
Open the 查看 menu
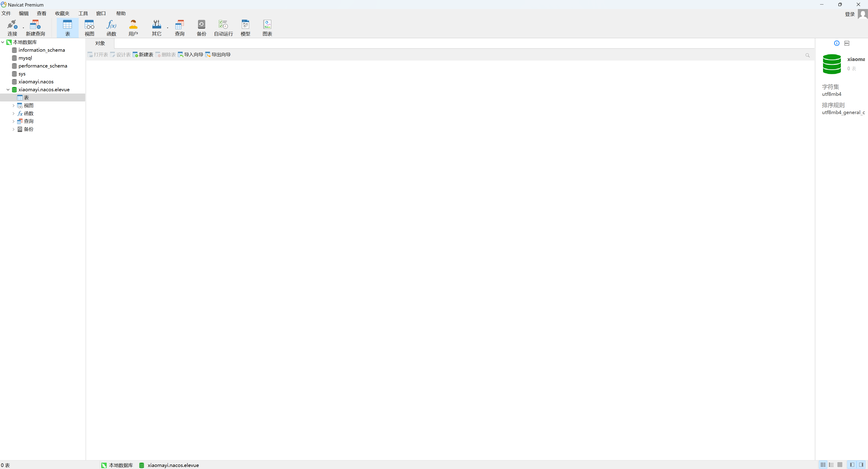click(41, 14)
